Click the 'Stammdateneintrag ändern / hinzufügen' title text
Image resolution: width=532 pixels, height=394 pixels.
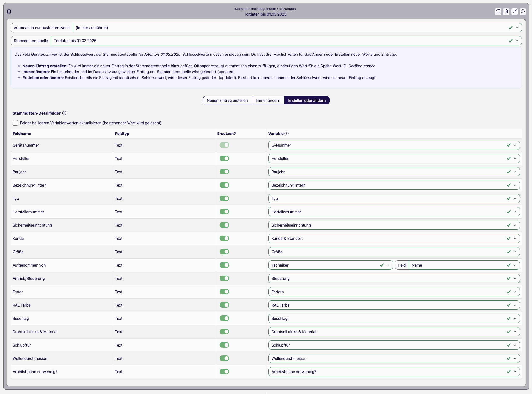pyautogui.click(x=265, y=9)
